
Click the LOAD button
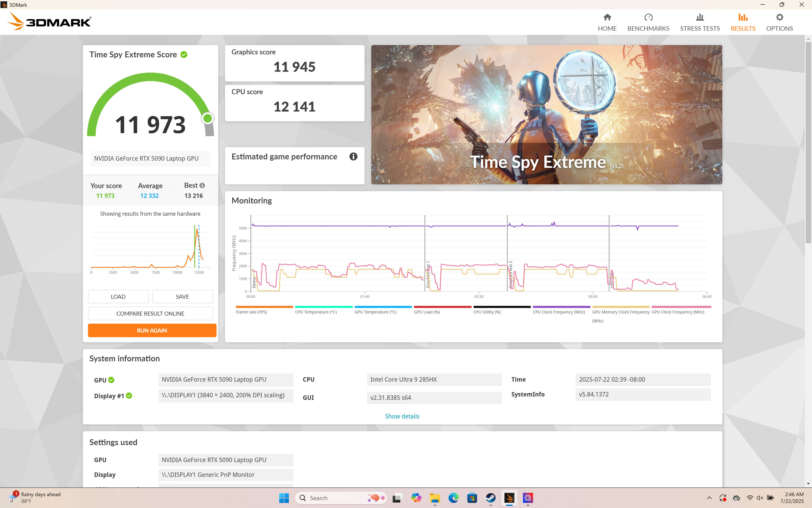pyautogui.click(x=118, y=297)
